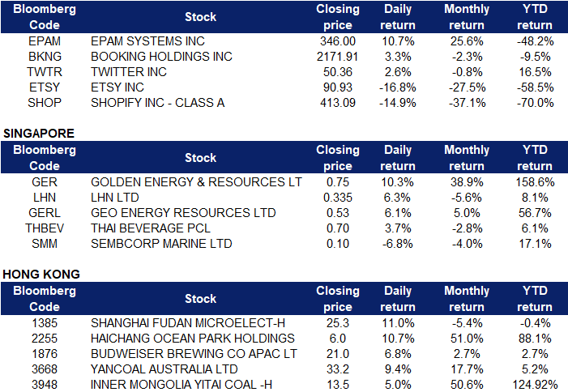Click the EPAM SYSTEMS INC stock name
The image size is (568, 392).
[x=147, y=41]
